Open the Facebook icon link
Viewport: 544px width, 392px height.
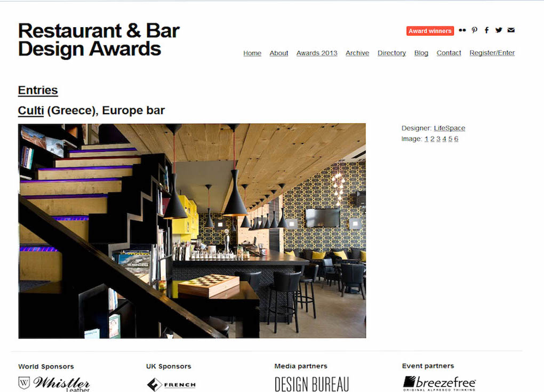487,30
